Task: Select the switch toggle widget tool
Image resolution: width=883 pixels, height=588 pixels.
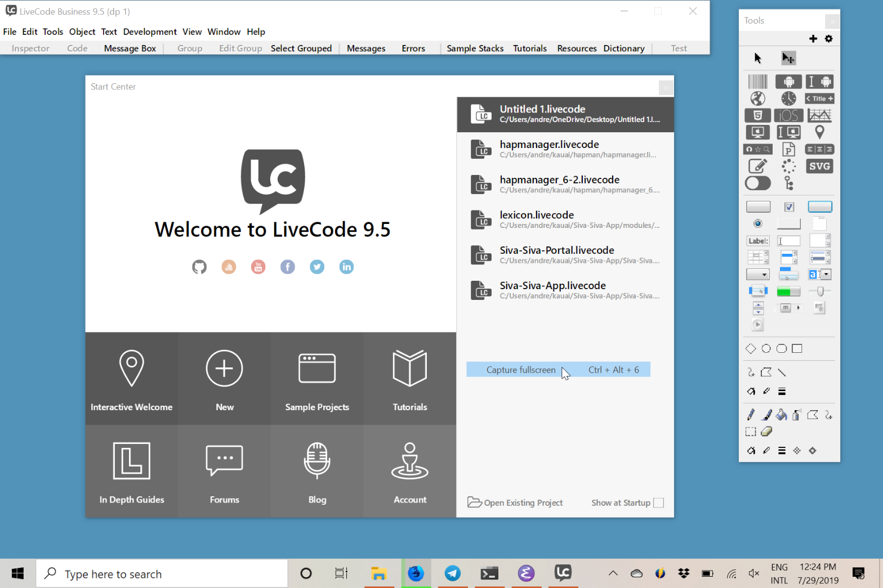Action: [x=757, y=183]
